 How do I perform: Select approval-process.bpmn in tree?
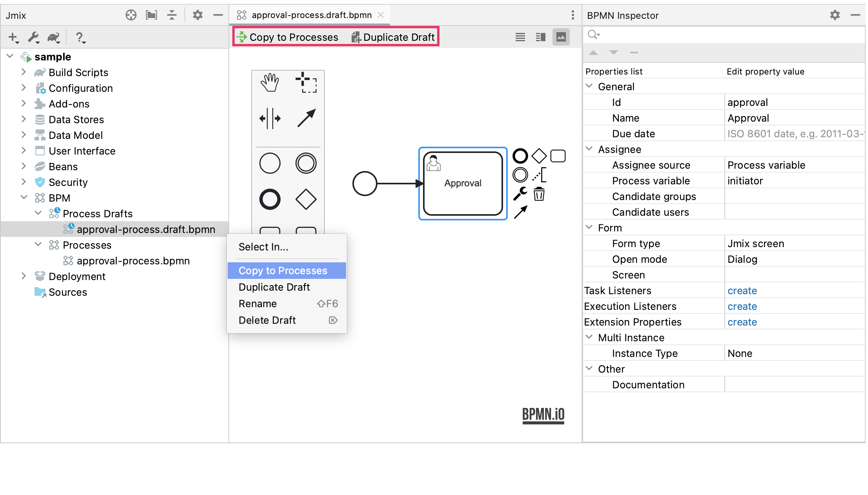pos(133,261)
